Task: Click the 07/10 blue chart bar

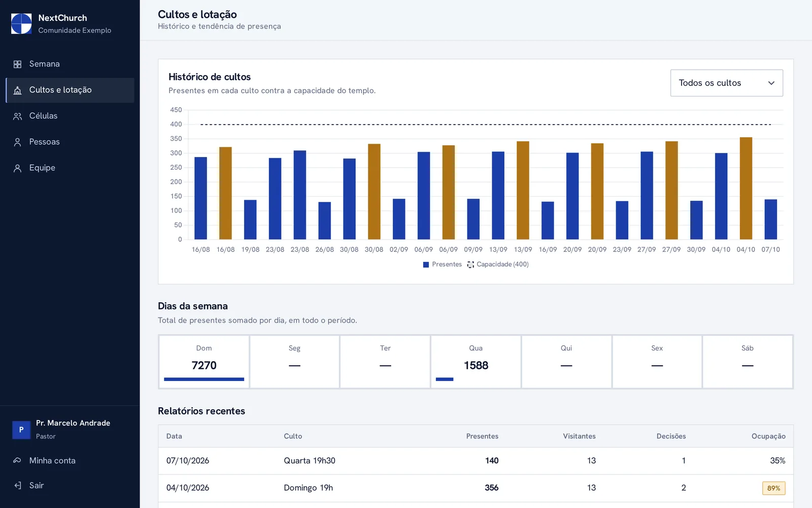Action: tap(770, 219)
